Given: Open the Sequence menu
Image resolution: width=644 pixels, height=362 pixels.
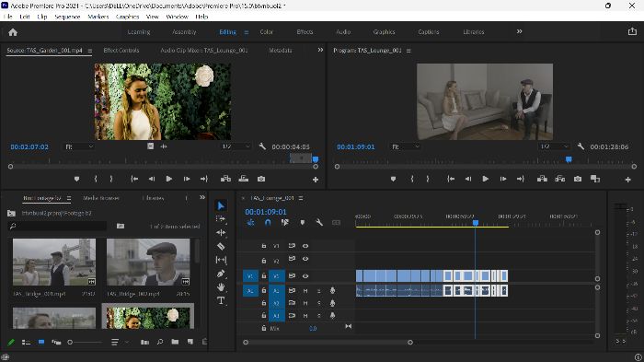Looking at the screenshot, I should pos(67,17).
